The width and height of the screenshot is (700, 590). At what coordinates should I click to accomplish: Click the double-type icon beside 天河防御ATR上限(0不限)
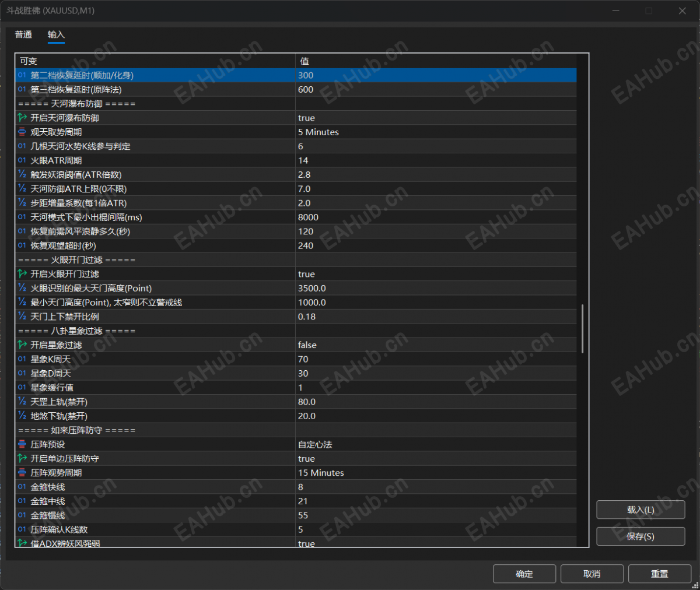pos(22,189)
